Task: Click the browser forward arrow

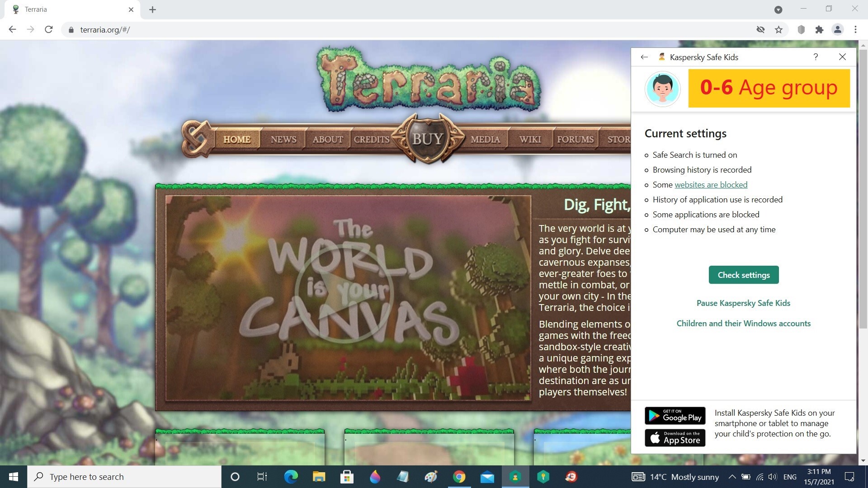Action: [x=30, y=29]
